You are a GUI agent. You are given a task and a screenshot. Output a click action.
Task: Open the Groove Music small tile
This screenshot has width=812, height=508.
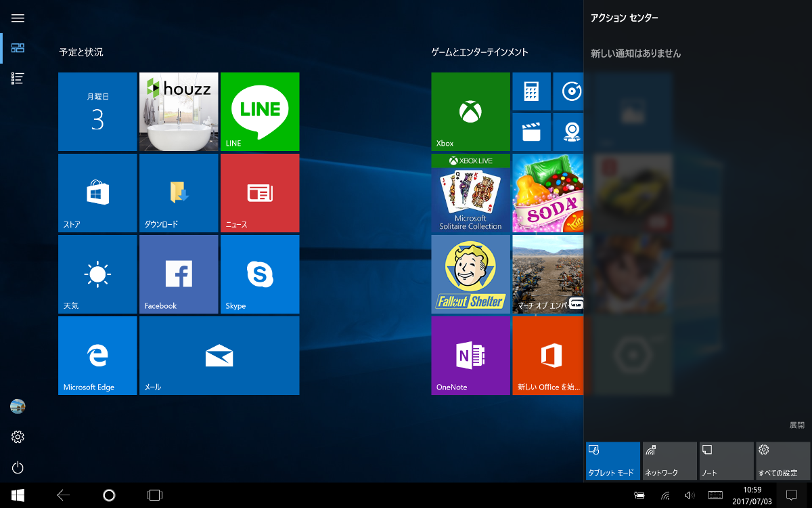click(x=568, y=91)
